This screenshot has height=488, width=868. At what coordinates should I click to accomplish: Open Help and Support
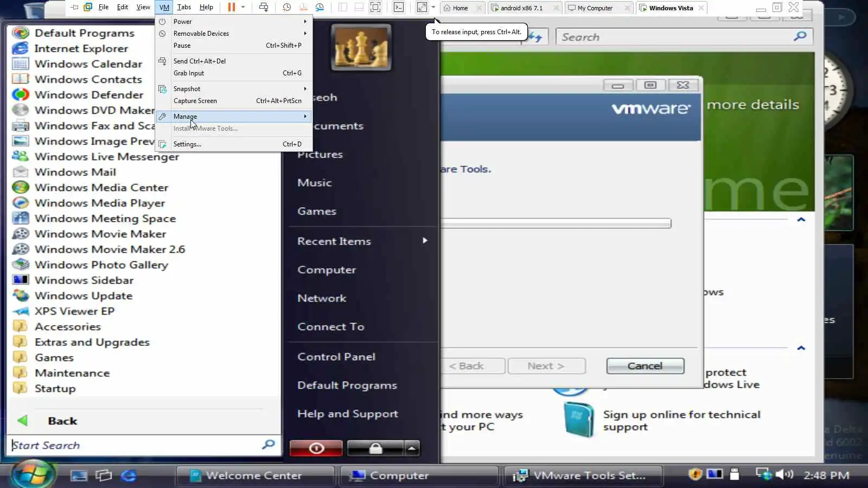348,414
